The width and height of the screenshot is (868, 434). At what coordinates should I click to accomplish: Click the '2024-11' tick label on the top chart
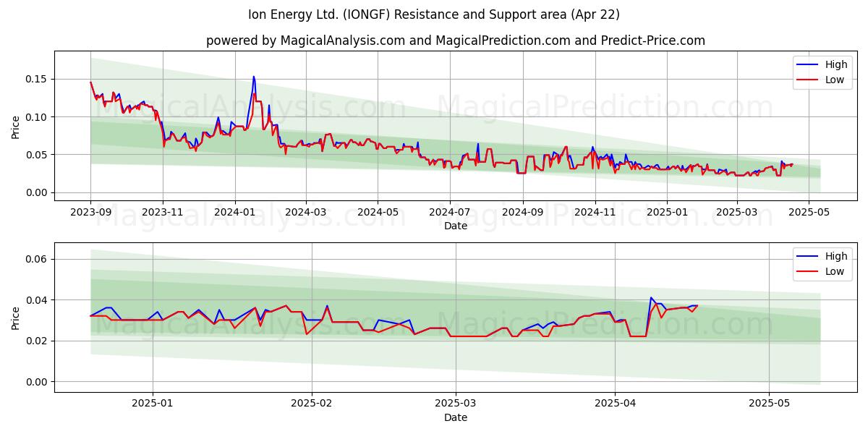pyautogui.click(x=595, y=213)
